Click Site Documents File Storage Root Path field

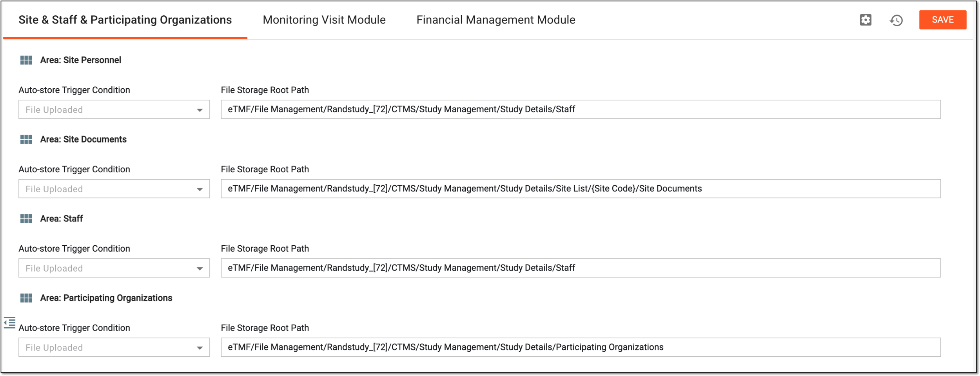pyautogui.click(x=581, y=189)
